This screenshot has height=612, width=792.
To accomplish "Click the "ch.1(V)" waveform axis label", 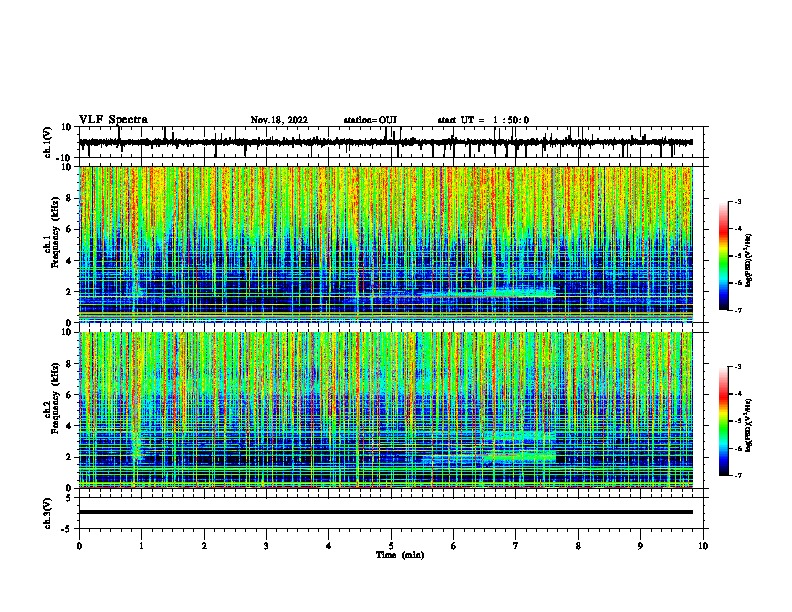I will 48,142.
